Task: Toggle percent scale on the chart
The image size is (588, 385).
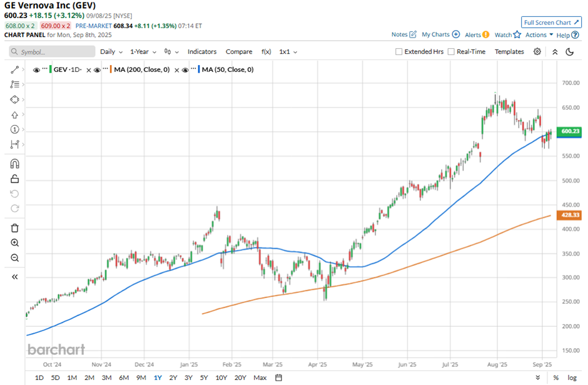Action: tap(555, 377)
